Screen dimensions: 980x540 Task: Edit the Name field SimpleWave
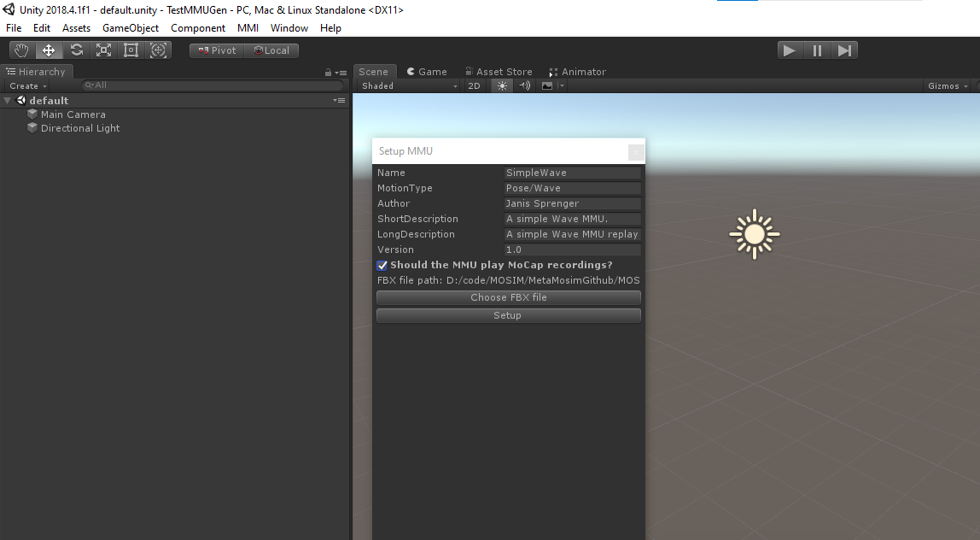[573, 173]
